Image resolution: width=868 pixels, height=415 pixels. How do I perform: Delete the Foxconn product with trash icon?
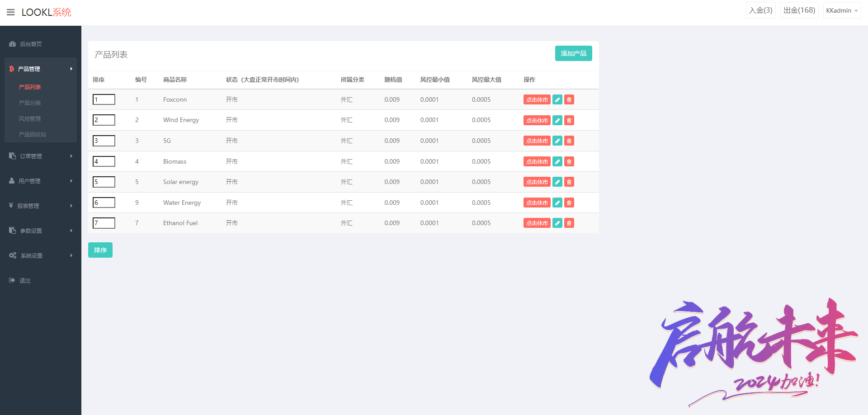pyautogui.click(x=569, y=100)
